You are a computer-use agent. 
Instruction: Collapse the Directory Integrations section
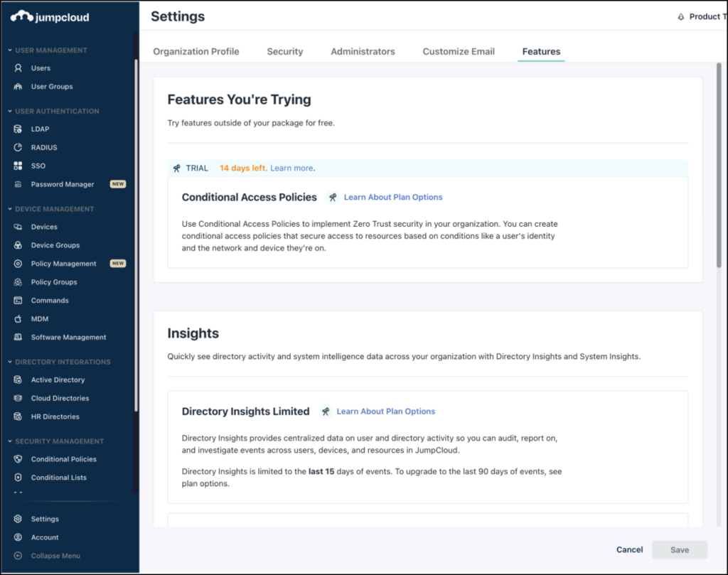10,362
